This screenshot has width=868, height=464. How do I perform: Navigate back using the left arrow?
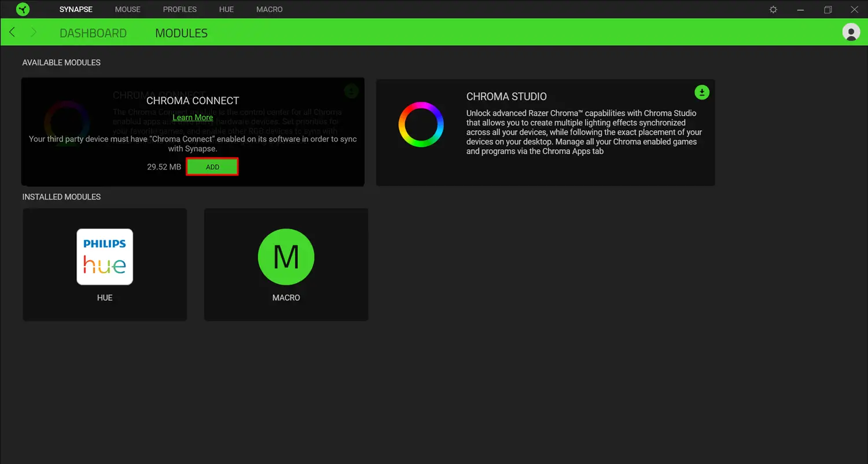click(x=12, y=32)
